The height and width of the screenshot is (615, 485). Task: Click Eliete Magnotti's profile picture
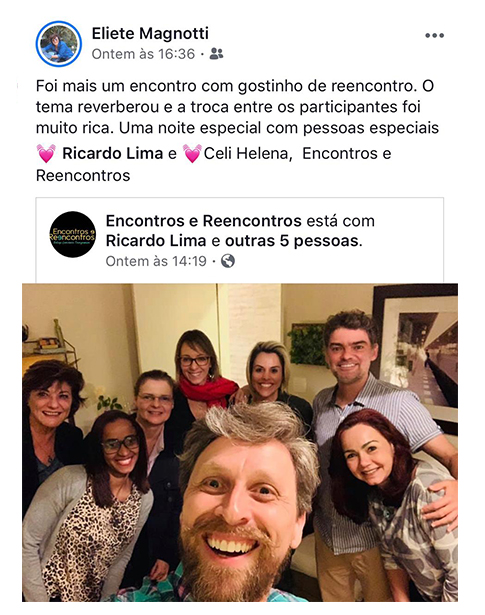(59, 44)
